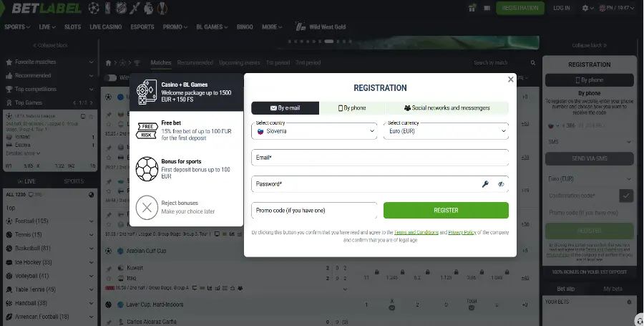Go to SLOTS section
644x326 pixels.
point(73,27)
